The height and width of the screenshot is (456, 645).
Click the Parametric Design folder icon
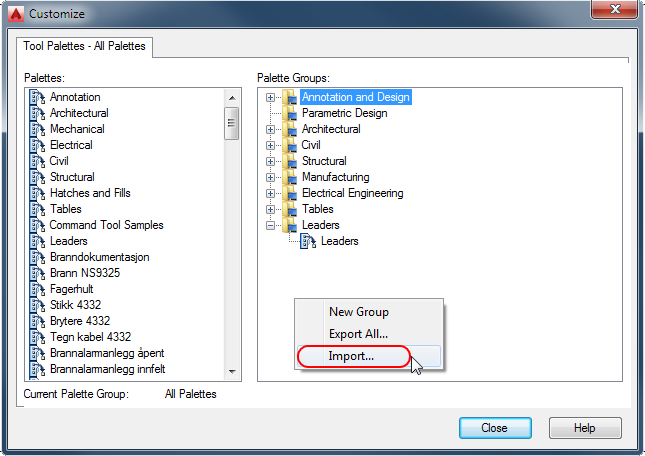(x=290, y=113)
